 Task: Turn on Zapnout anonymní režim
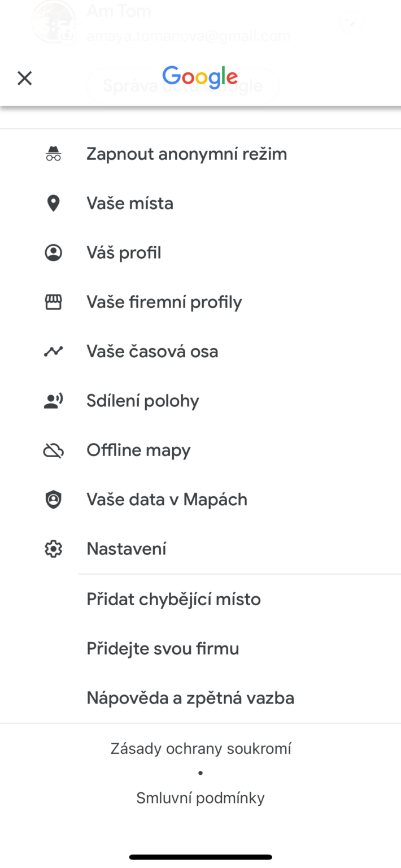[200, 154]
